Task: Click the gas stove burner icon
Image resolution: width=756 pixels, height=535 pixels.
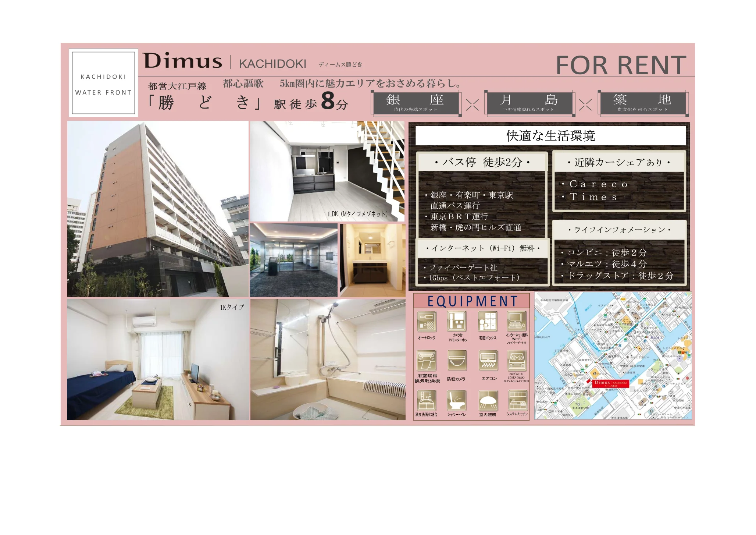Action: pyautogui.click(x=517, y=361)
